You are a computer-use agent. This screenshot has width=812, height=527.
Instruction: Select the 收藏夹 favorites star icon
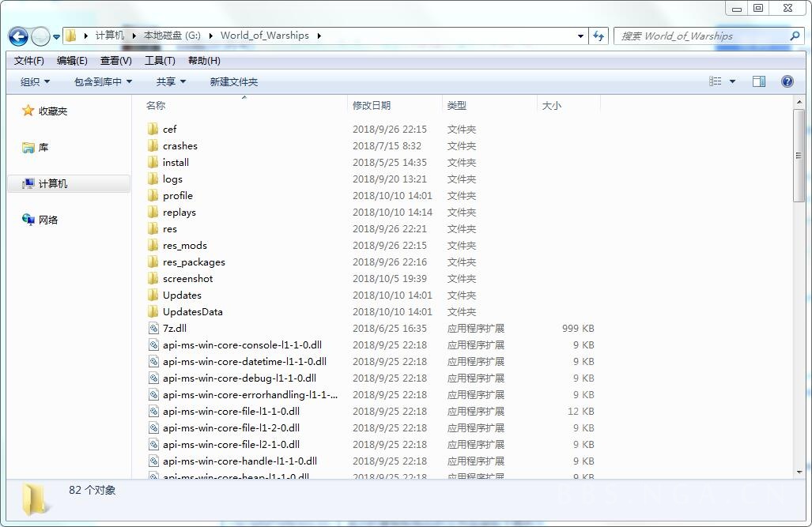(28, 111)
